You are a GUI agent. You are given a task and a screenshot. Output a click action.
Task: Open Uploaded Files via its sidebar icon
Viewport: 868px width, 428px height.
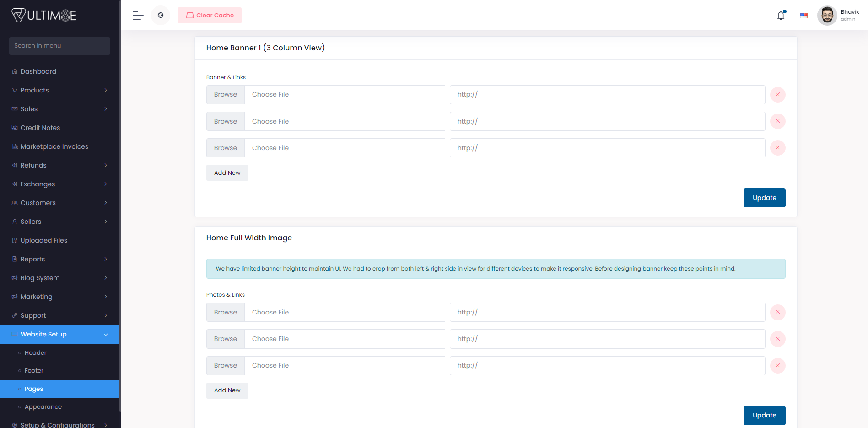pos(15,240)
